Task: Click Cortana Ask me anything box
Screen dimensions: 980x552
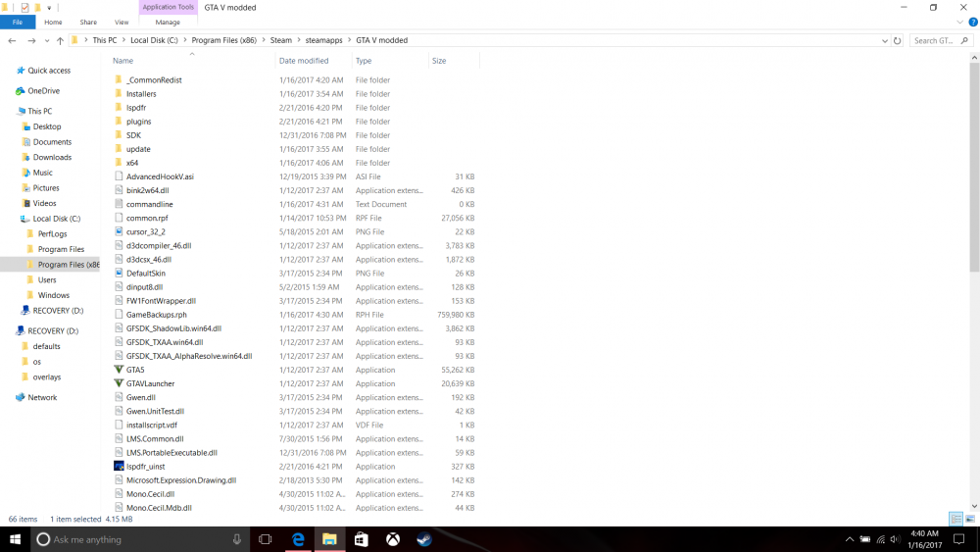Action: click(140, 539)
